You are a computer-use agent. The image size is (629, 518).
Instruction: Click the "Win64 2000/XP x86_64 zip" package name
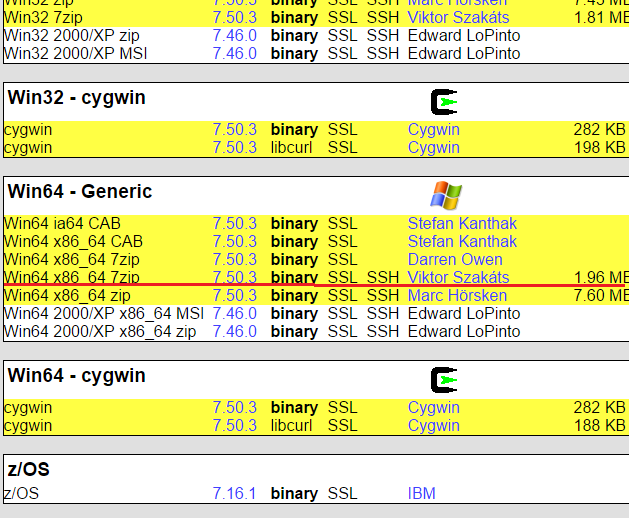click(100, 332)
